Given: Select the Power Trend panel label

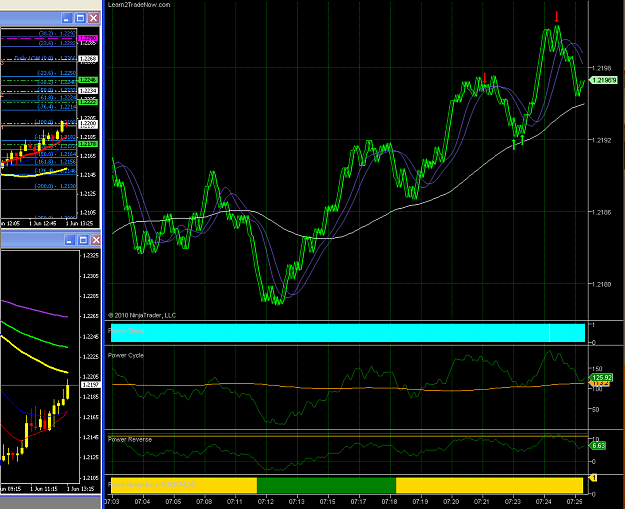Looking at the screenshot, I should pos(126,331).
